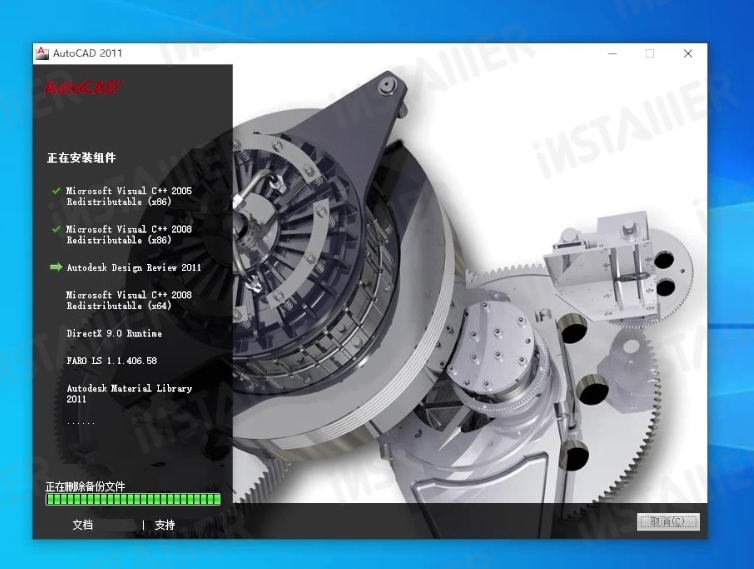Open the 支持 support link
754x569 pixels.
pyautogui.click(x=164, y=525)
